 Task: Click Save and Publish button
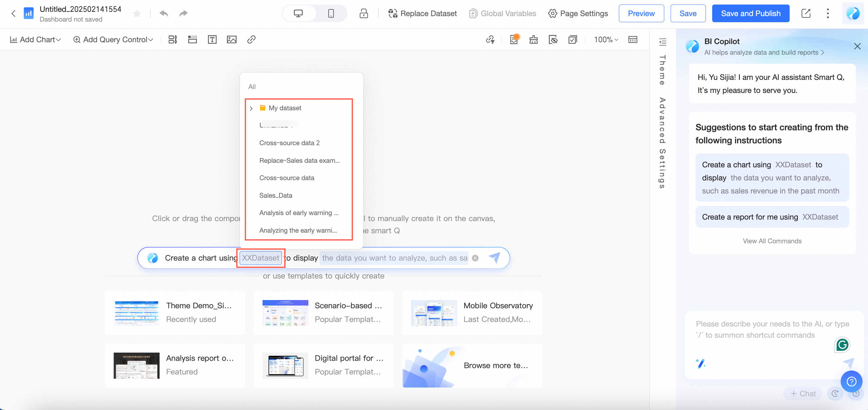(750, 13)
